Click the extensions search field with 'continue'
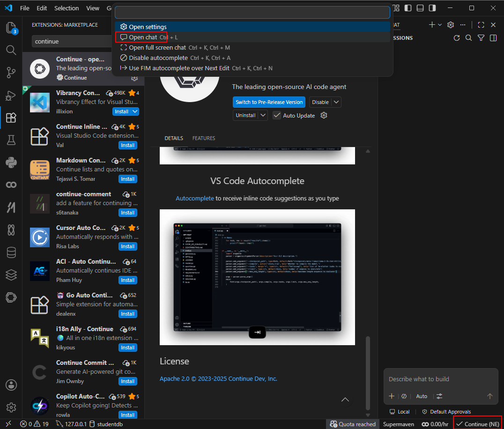504x429 pixels. [x=72, y=42]
